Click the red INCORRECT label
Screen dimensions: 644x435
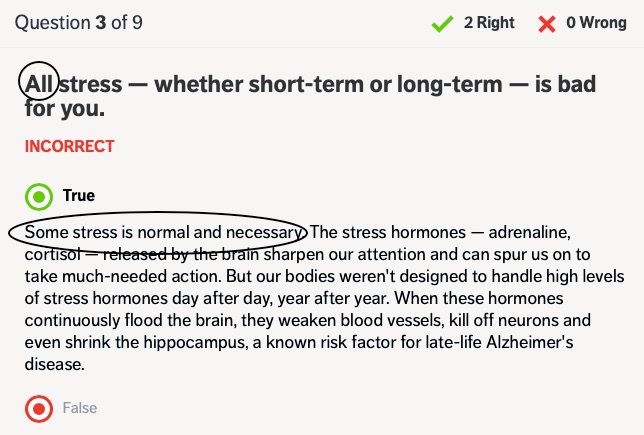[x=70, y=146]
